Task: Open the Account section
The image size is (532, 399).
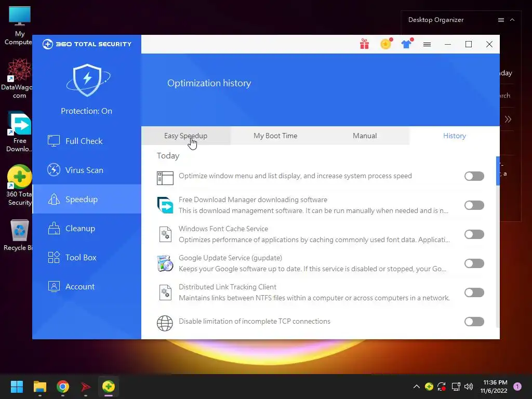Action: coord(87,287)
